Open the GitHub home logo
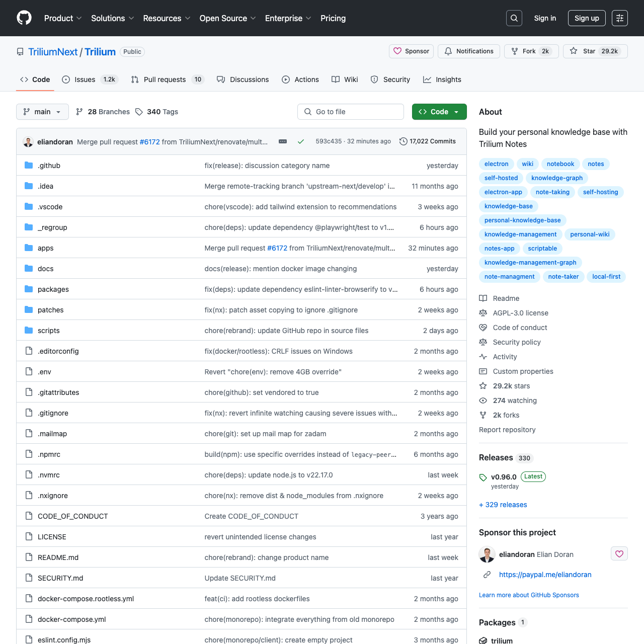The width and height of the screenshot is (644, 644). pyautogui.click(x=24, y=18)
